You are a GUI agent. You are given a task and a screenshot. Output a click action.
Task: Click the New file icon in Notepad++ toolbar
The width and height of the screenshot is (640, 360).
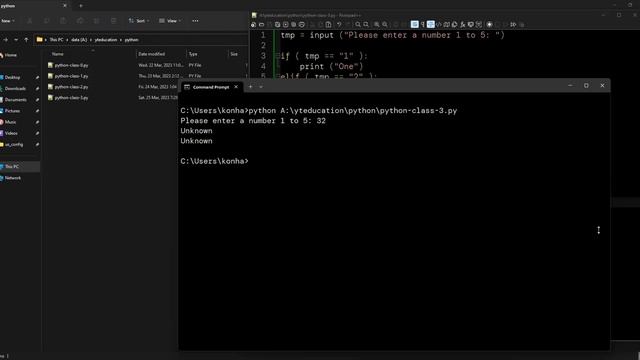point(253,24)
